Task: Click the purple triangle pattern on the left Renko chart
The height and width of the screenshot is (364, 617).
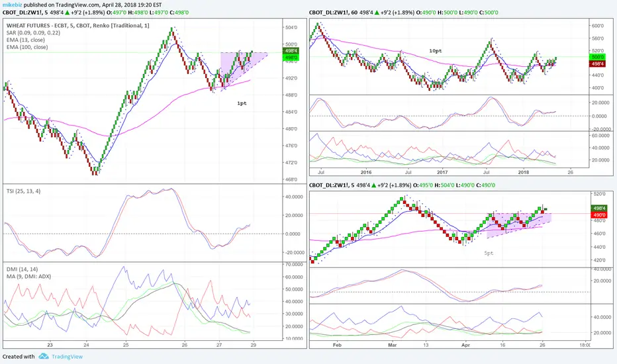Action: 240,67
